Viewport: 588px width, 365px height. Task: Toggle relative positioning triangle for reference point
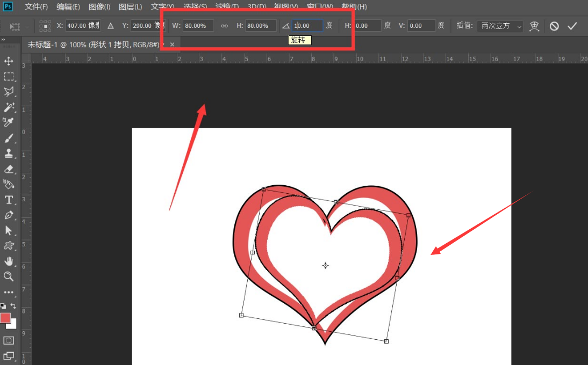tap(110, 26)
